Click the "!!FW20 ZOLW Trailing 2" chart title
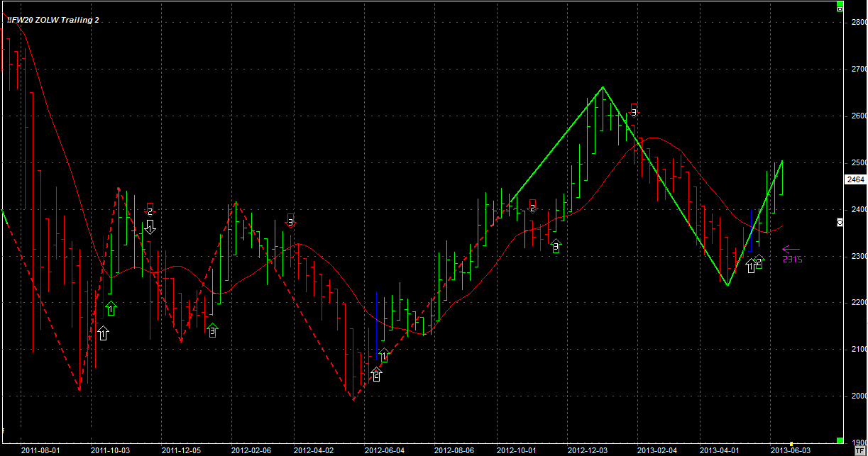Image resolution: width=868 pixels, height=456 pixels. [53, 21]
